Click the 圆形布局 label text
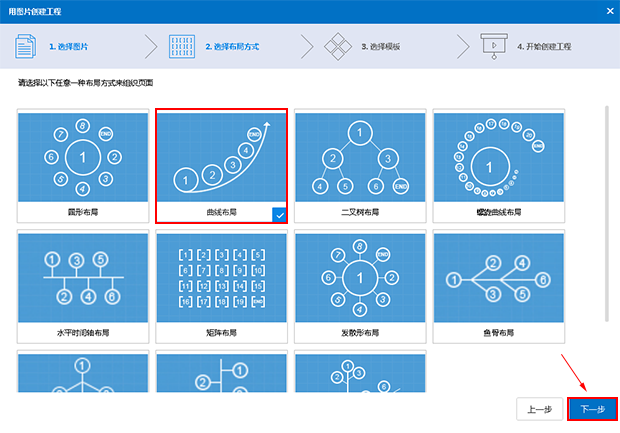Screen dimensions: 620x433 tap(83, 212)
